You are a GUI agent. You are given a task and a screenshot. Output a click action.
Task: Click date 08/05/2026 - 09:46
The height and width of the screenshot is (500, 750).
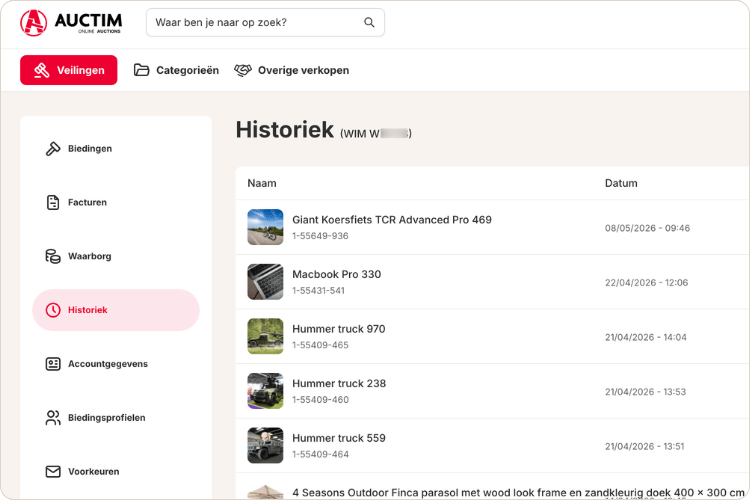[647, 228]
